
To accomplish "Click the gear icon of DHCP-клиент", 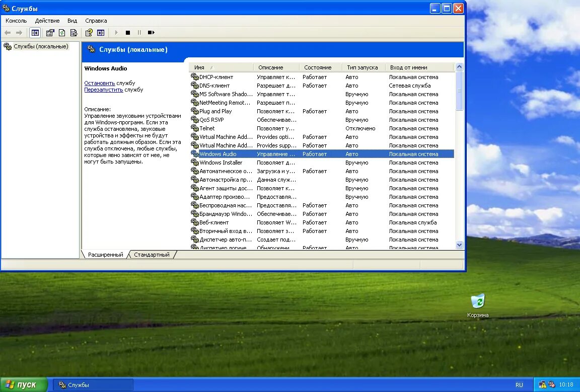I will click(x=194, y=77).
